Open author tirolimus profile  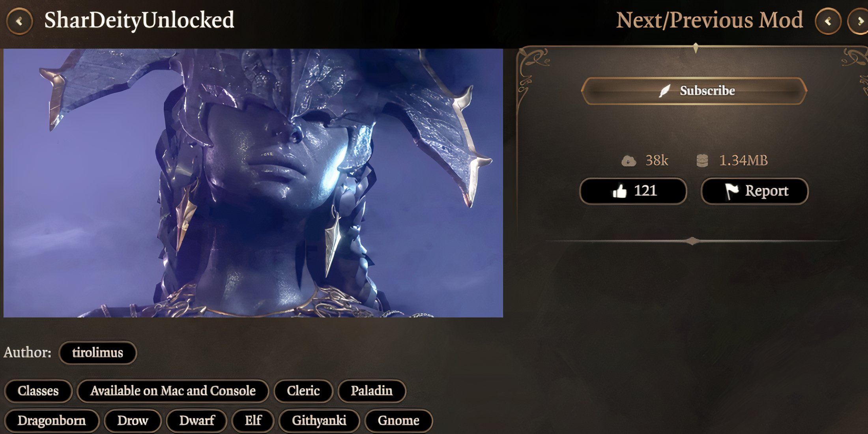pyautogui.click(x=97, y=352)
